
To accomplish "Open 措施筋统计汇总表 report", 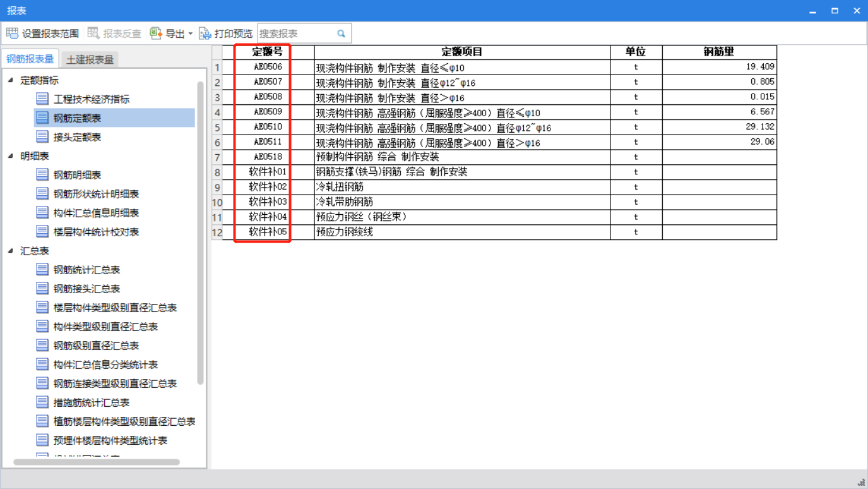I will pos(92,402).
